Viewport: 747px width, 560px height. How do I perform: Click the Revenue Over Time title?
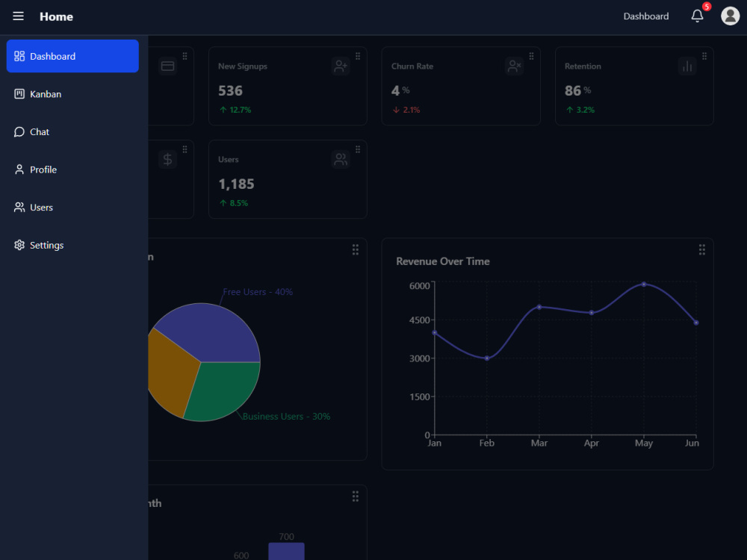tap(443, 261)
